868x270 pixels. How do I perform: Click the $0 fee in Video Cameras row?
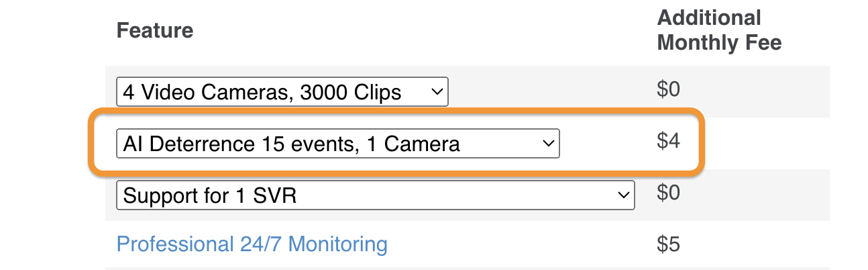668,90
